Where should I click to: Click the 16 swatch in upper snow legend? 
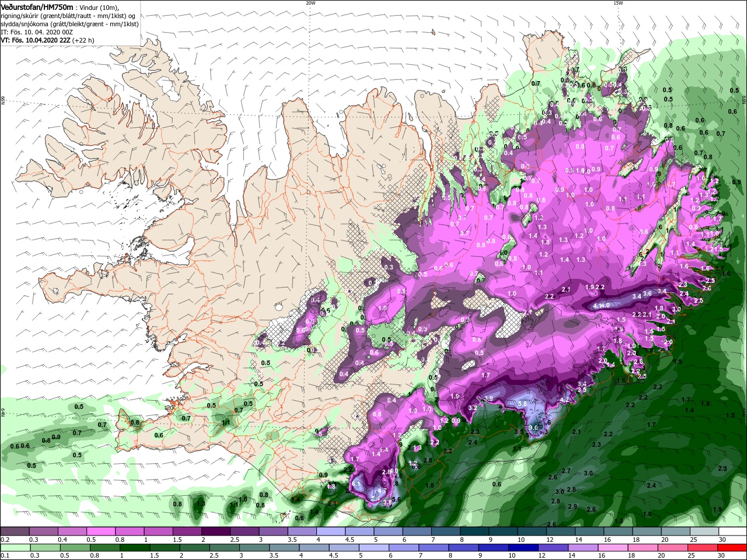click(x=617, y=531)
